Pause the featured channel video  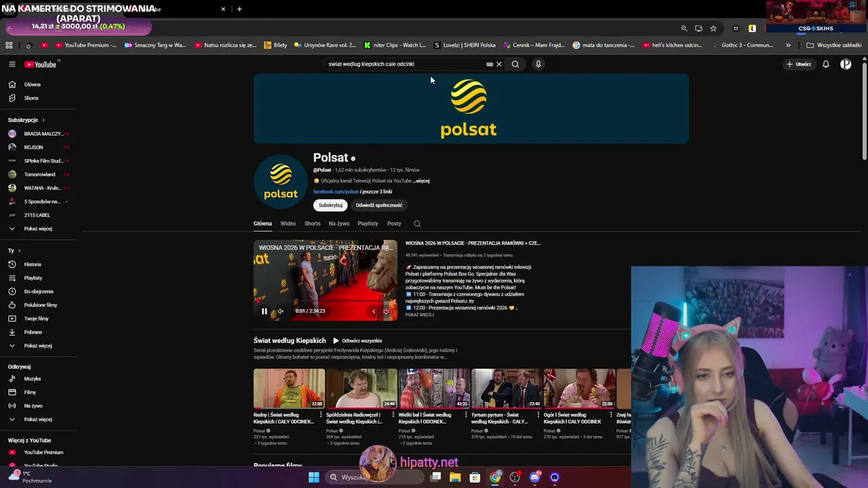pos(264,311)
